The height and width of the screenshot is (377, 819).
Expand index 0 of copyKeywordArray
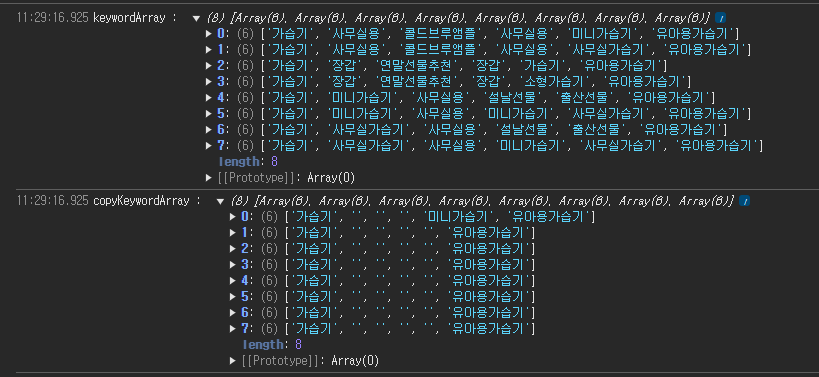[x=233, y=217]
